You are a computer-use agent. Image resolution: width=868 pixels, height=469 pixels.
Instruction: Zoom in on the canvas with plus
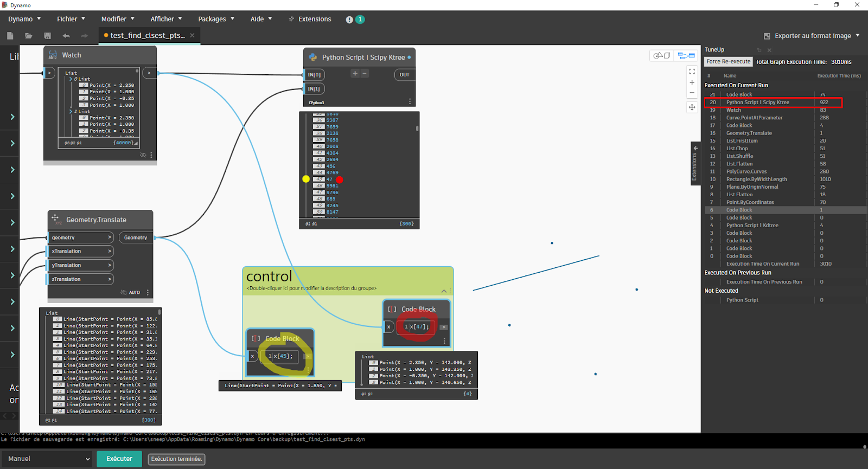[692, 82]
